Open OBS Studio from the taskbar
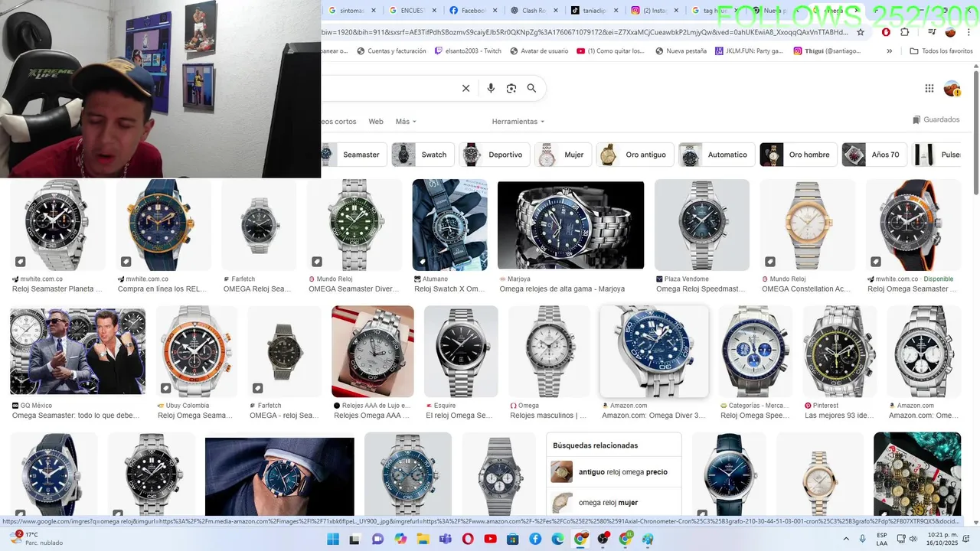This screenshot has height=551, width=980. pyautogui.click(x=603, y=539)
